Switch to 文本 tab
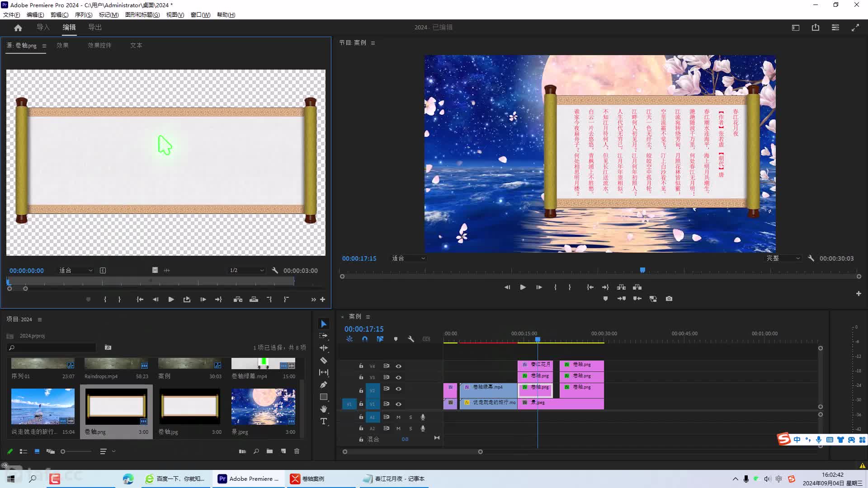The image size is (868, 488). pos(136,46)
